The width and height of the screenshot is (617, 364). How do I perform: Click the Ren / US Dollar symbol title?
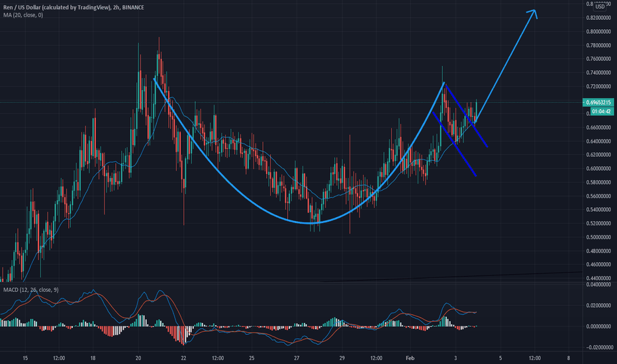coord(73,7)
